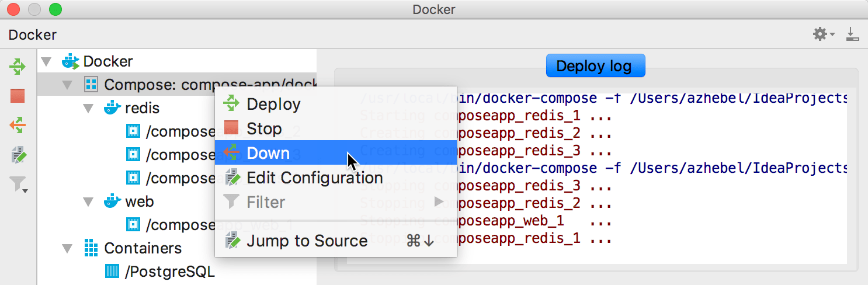Click log line 'Stopping composeapp_web_1'
The width and height of the screenshot is (868, 285).
coord(486,221)
